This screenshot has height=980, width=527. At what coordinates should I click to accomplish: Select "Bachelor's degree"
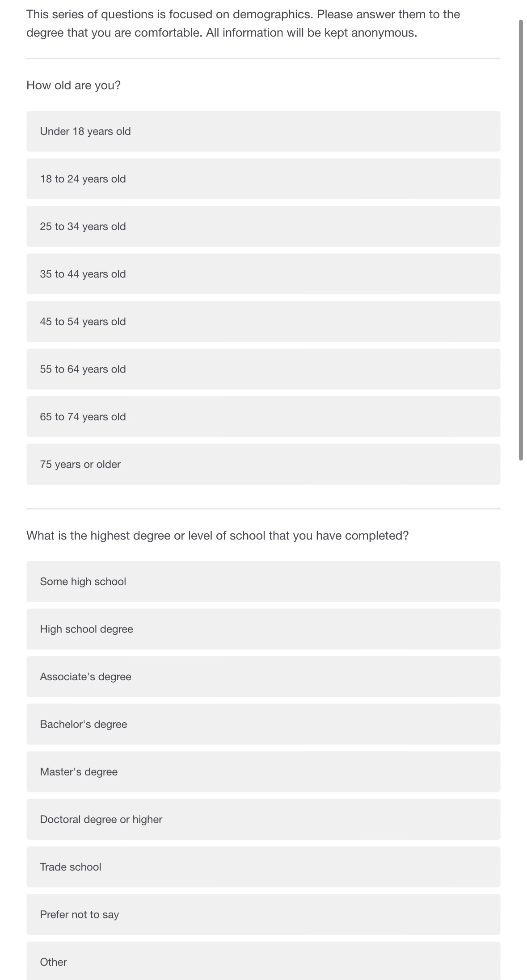tap(263, 724)
